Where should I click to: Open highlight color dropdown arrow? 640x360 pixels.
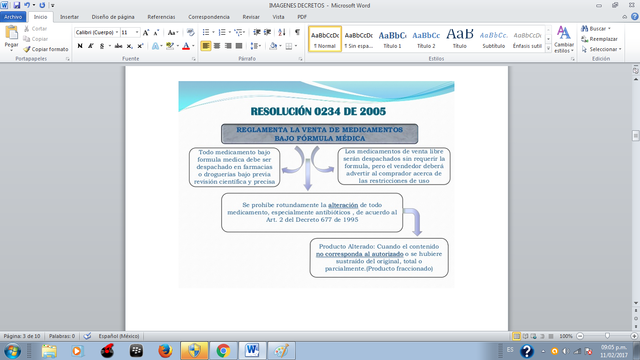(x=178, y=46)
